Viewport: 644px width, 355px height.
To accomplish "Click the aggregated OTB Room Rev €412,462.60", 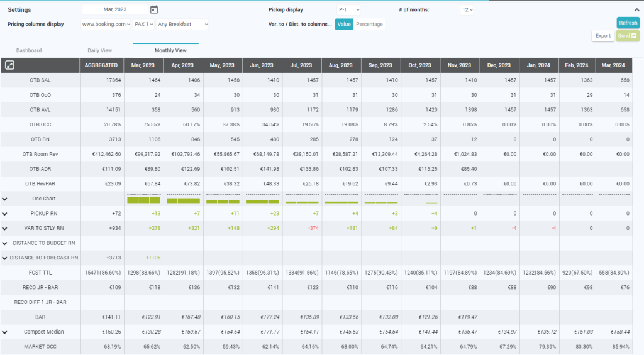I will [x=107, y=154].
